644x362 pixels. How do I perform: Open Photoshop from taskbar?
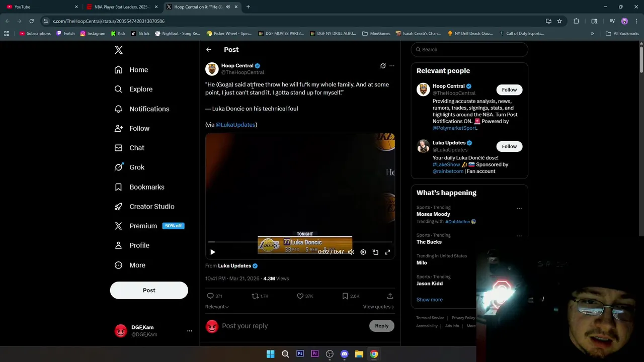(x=300, y=354)
